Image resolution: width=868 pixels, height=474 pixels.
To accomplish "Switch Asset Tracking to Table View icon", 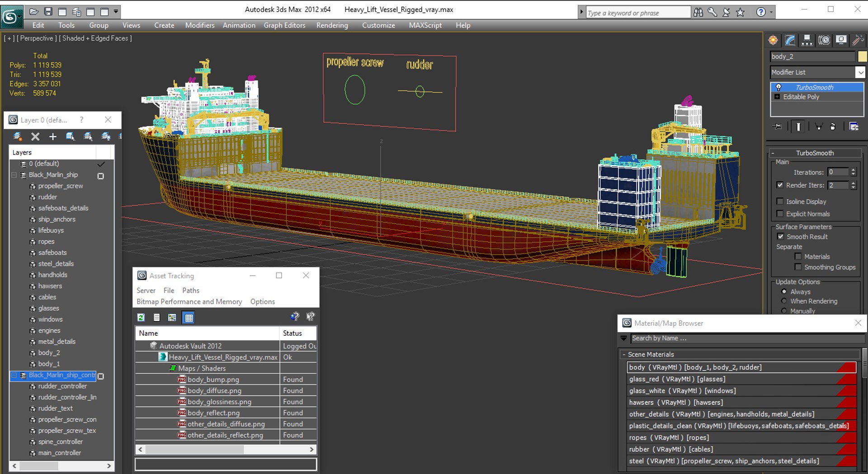I will pyautogui.click(x=189, y=318).
